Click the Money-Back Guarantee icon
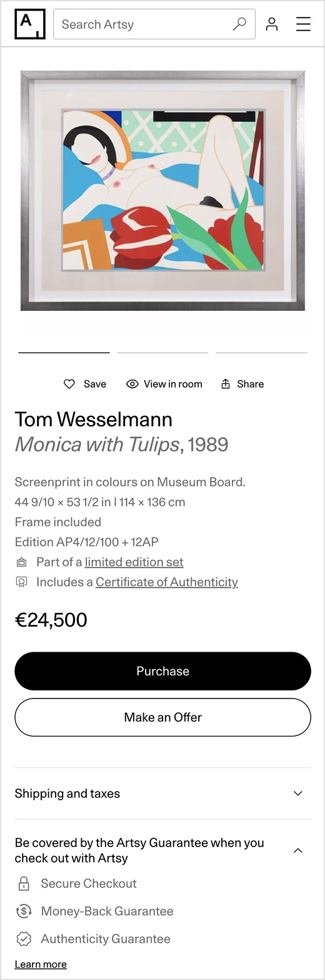Image resolution: width=325 pixels, height=980 pixels. (24, 911)
